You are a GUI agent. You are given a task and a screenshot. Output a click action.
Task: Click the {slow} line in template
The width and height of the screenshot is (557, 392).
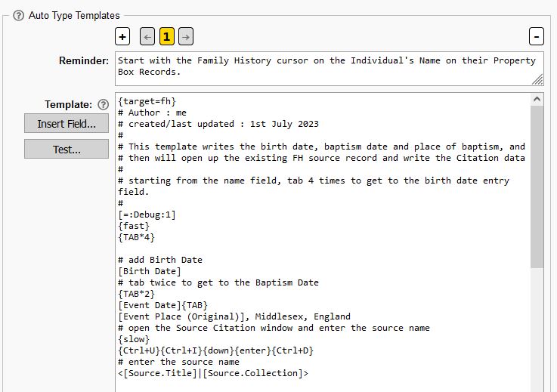click(x=134, y=339)
